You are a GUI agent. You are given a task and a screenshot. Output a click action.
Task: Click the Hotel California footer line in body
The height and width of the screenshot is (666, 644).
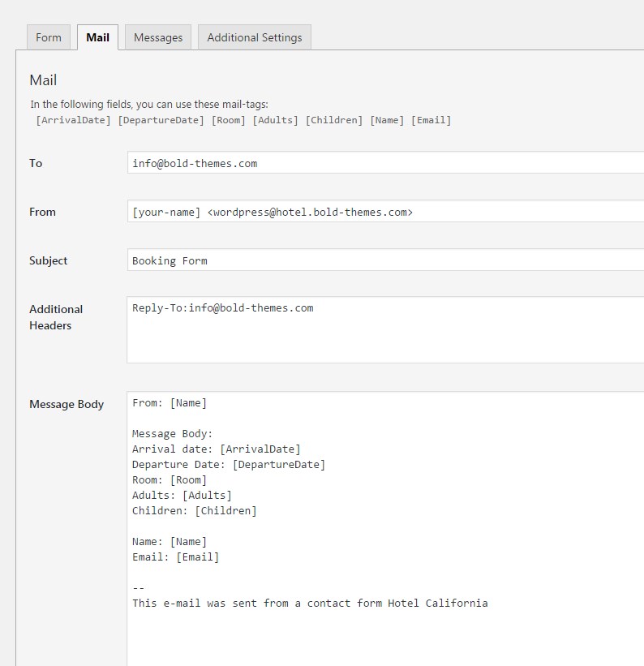tap(310, 604)
